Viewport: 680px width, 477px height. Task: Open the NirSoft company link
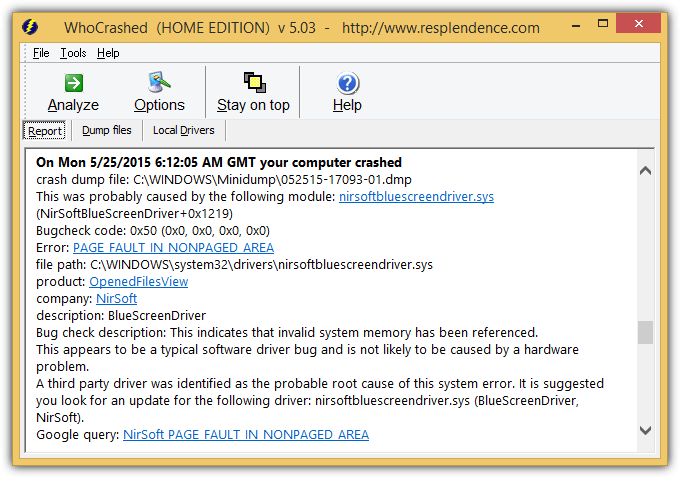pyautogui.click(x=117, y=298)
